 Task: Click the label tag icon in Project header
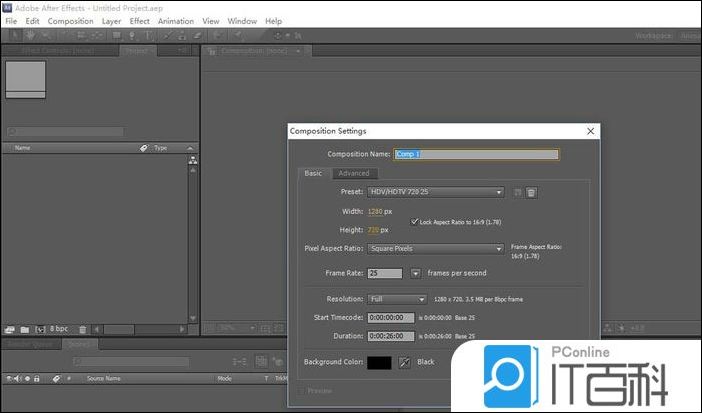point(143,148)
